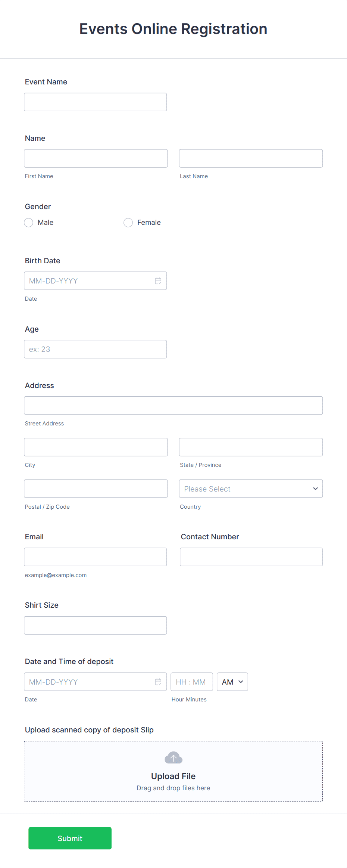Click the Last Name field
The width and height of the screenshot is (347, 868).
[x=250, y=158]
